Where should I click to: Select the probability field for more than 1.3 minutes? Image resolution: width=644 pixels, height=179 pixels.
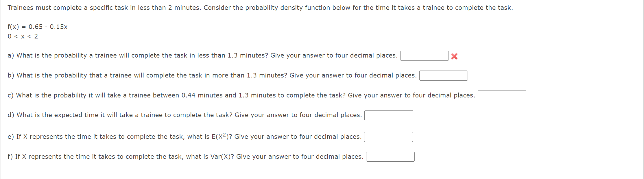(x=444, y=75)
